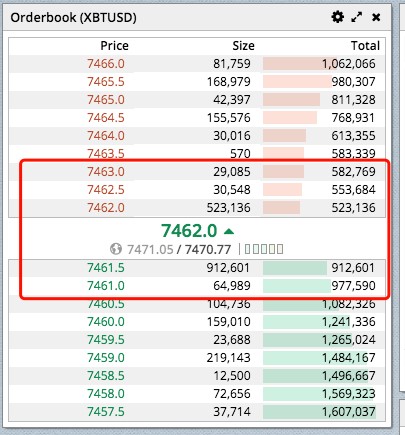This screenshot has height=435, width=405.
Task: Select bid price 7457.5
Action: tap(106, 412)
